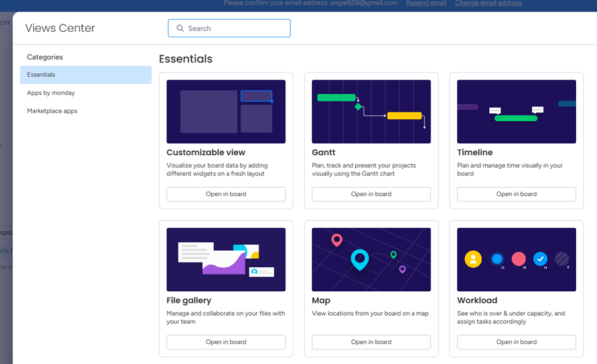Click the Timeline preview thumbnail
597x364 pixels.
pos(517,111)
